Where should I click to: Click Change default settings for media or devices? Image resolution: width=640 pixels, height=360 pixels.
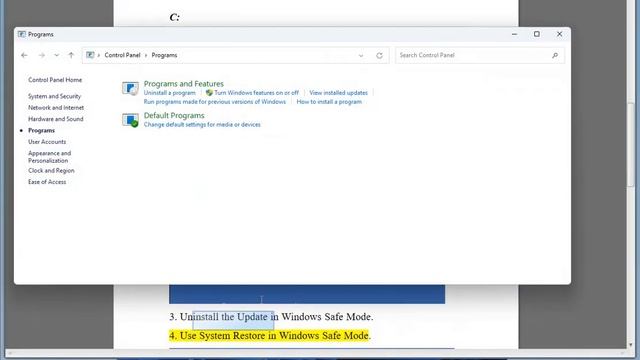(202, 125)
